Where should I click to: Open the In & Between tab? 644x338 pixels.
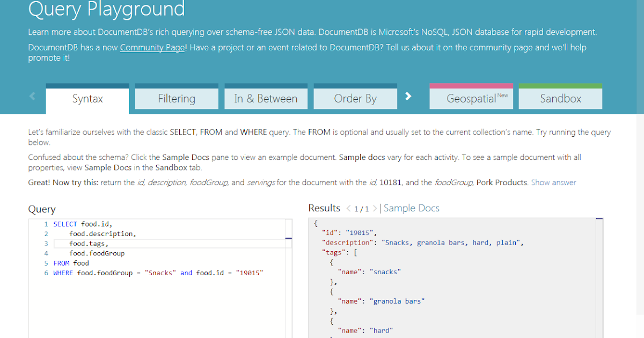(x=266, y=98)
